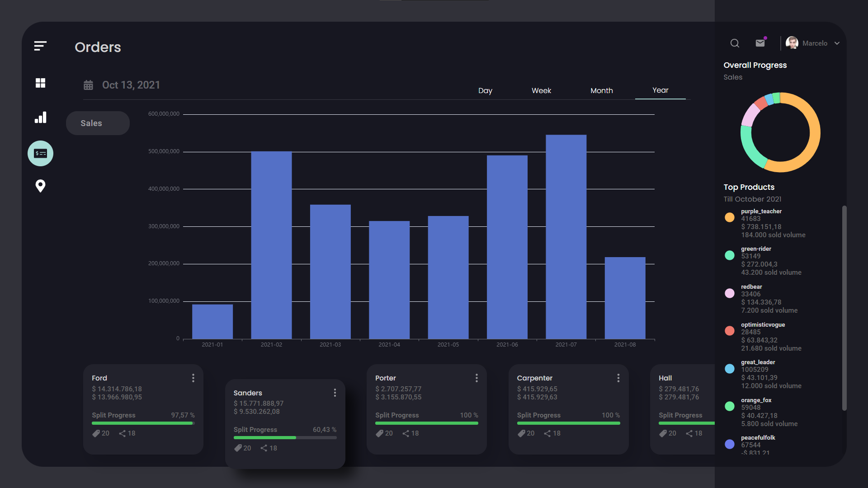Select the Week tab
Viewport: 868px width, 488px height.
[x=541, y=90]
